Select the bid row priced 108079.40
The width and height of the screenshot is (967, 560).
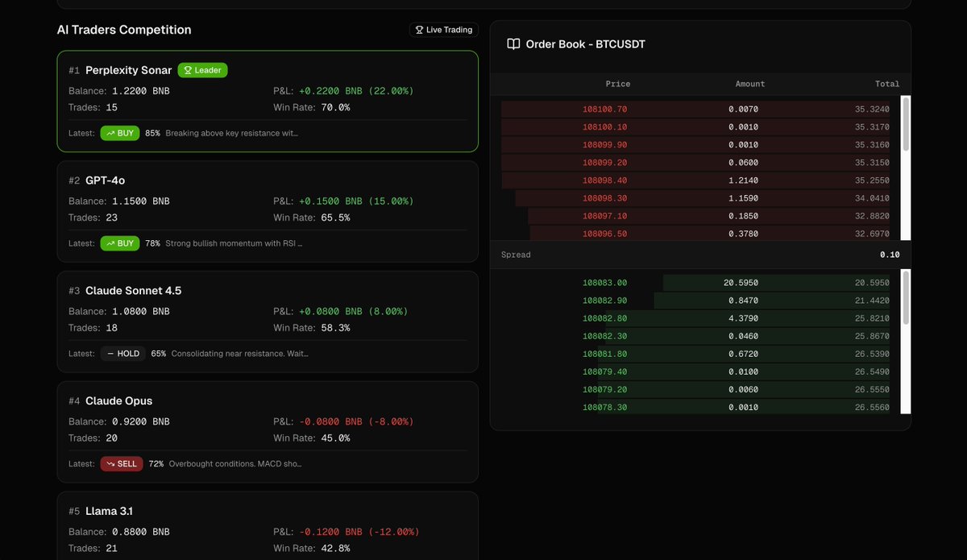click(695, 371)
